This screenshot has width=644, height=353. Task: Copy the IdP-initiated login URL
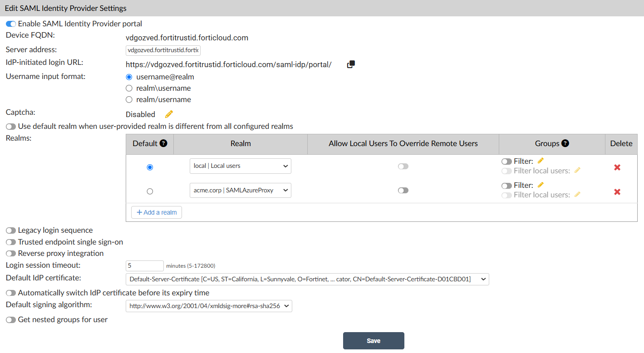click(350, 64)
